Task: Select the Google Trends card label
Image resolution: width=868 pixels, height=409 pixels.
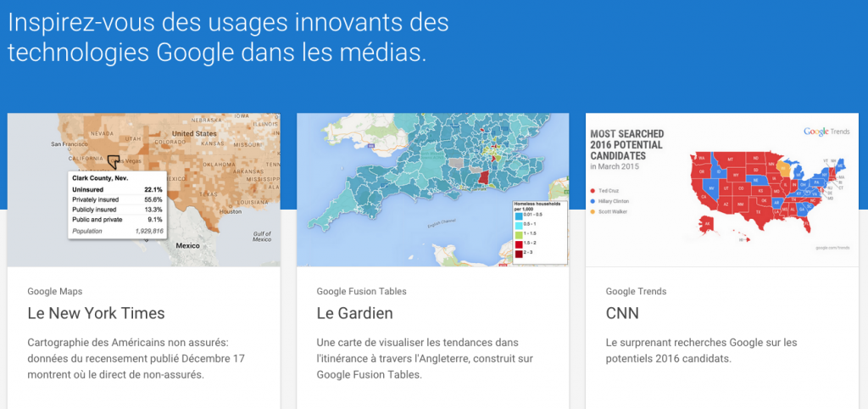Action: (x=636, y=291)
